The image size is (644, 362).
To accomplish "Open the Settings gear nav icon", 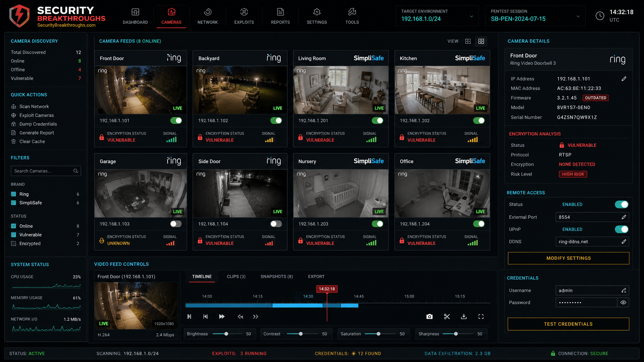I will click(317, 12).
